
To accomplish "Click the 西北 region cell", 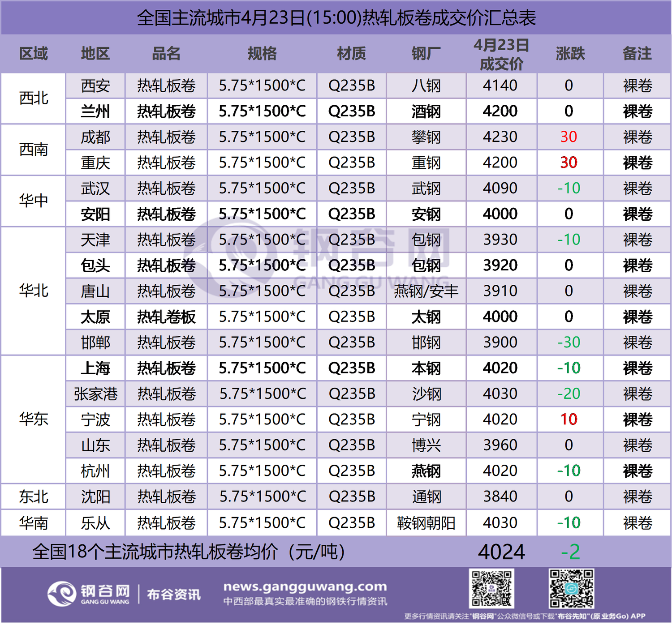I will click(34, 98).
